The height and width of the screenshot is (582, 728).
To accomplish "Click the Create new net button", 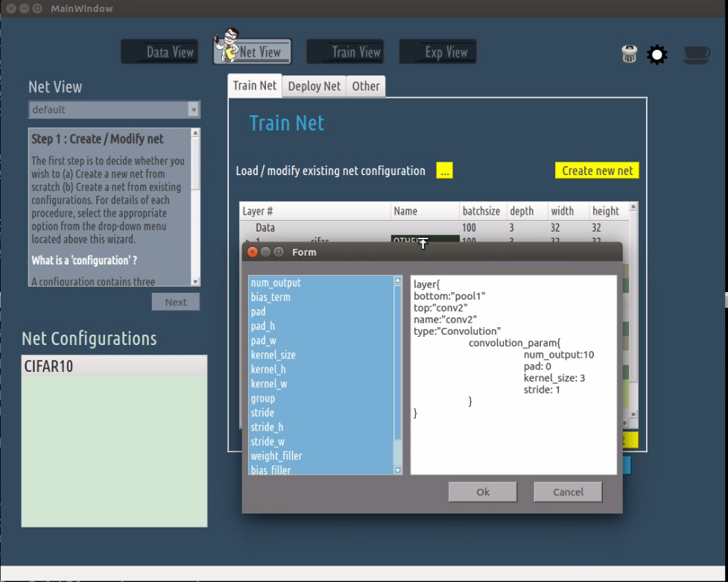I will tap(597, 171).
